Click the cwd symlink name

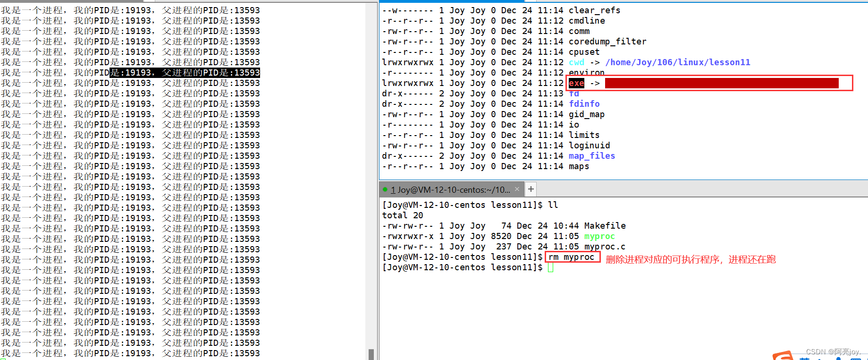tap(576, 62)
